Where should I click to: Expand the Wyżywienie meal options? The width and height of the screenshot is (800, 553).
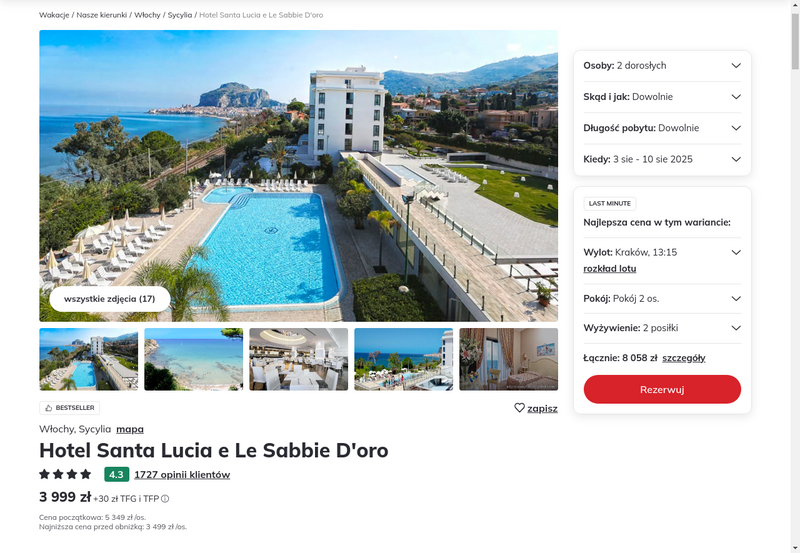coord(662,328)
